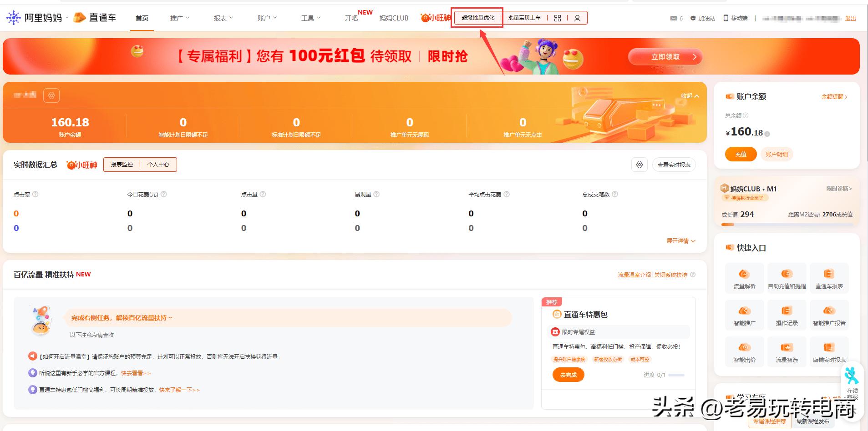
Task: Expand the 工具 dropdown menu
Action: [x=310, y=18]
